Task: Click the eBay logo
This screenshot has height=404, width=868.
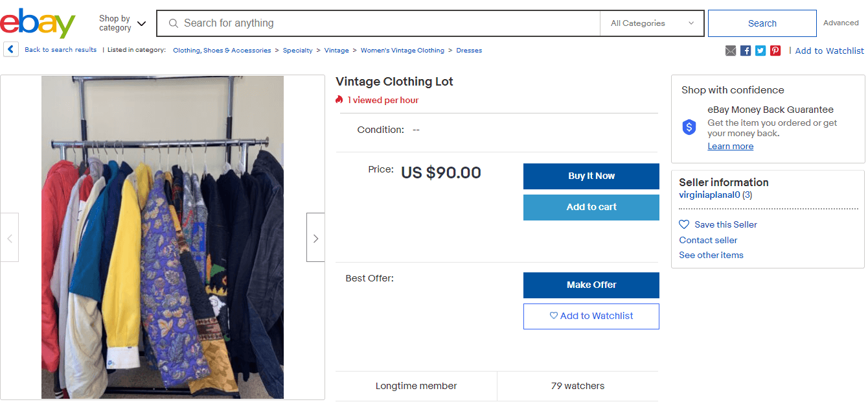Action: [38, 23]
